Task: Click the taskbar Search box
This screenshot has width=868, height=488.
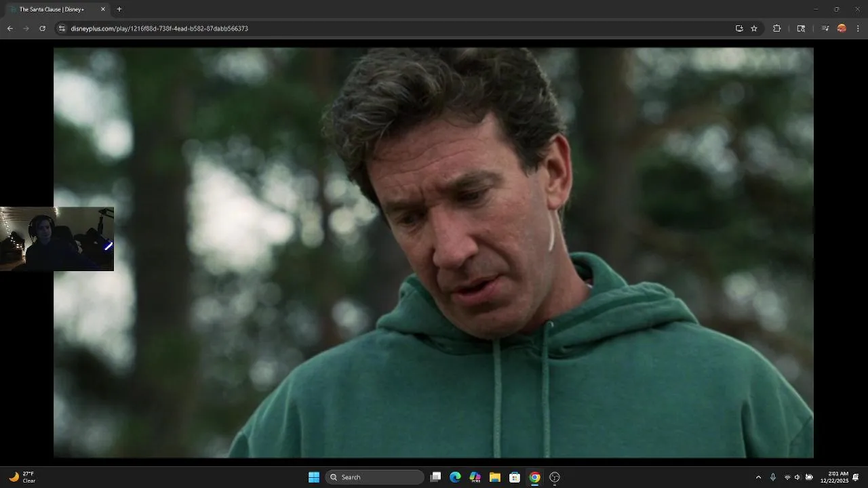Action: [375, 477]
